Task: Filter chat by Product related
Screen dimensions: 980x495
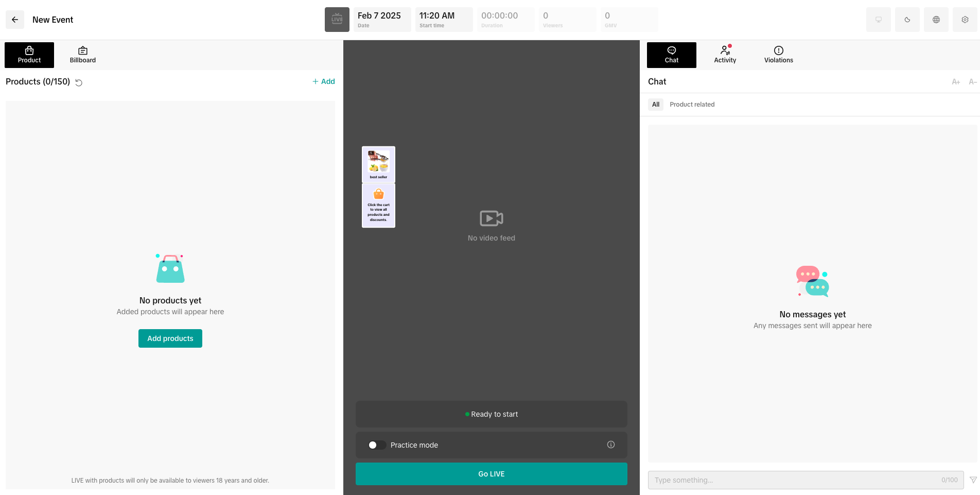Action: tap(692, 105)
